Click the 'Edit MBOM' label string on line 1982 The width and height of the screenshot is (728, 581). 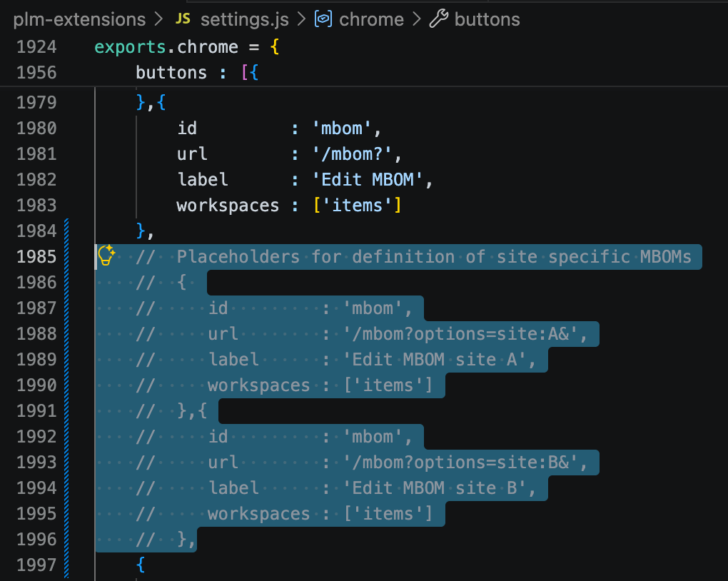click(368, 180)
